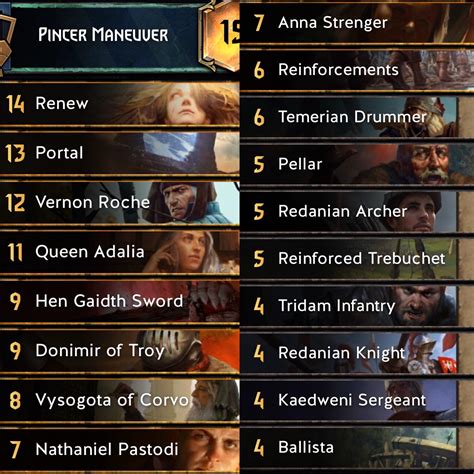
Task: Open the Anna Strenger card
Action: (357, 23)
